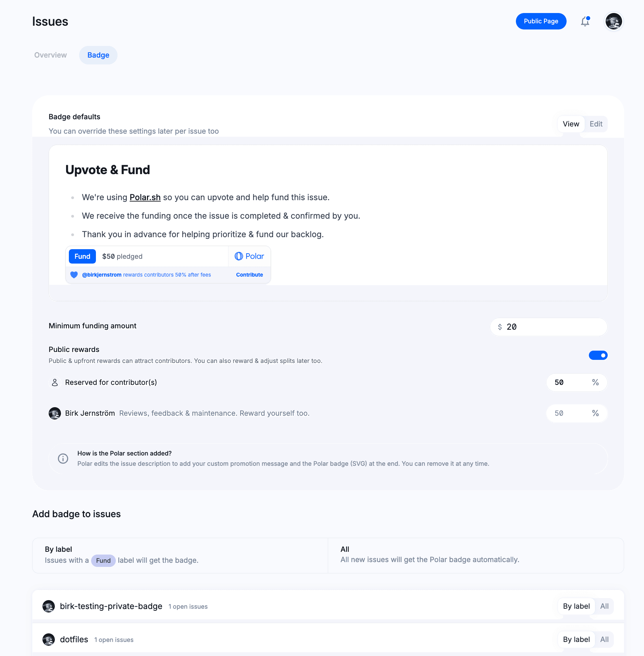Click the @birkjernstrom mention in the badge
Viewport: 644px width, 656px height.
click(102, 275)
